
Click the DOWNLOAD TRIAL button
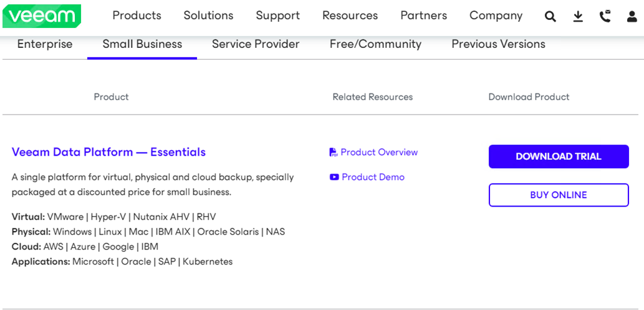point(559,156)
